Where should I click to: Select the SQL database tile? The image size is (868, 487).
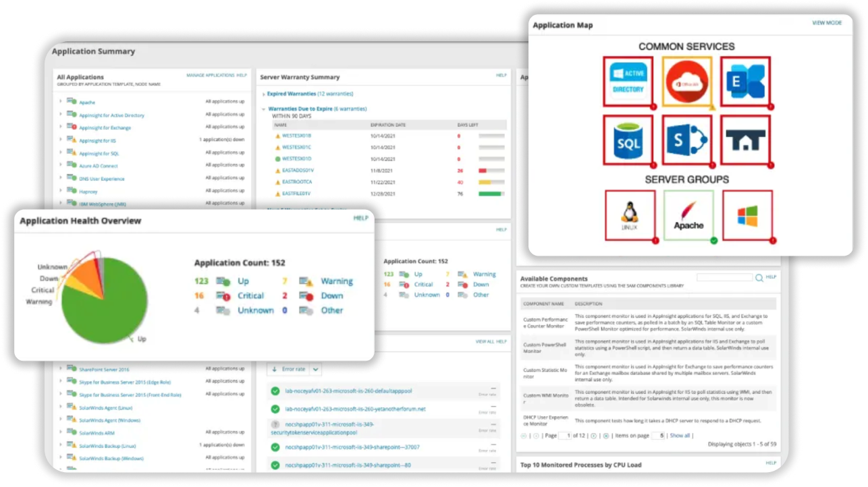[628, 140]
